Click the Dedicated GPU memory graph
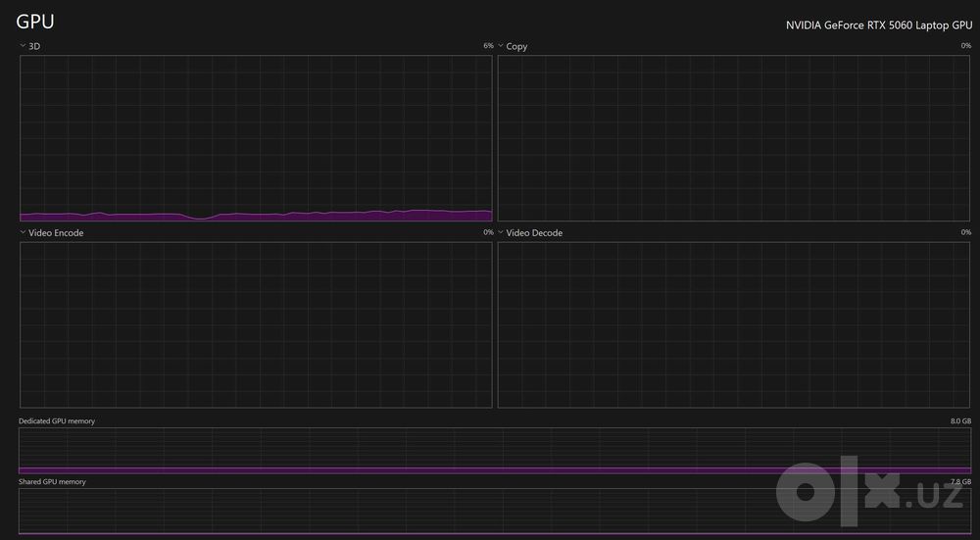Viewport: 980px width, 540px height. (495, 451)
